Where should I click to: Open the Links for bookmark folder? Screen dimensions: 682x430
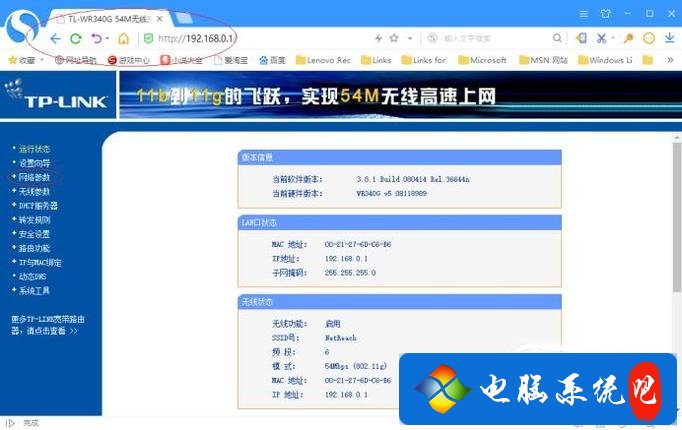[424, 60]
